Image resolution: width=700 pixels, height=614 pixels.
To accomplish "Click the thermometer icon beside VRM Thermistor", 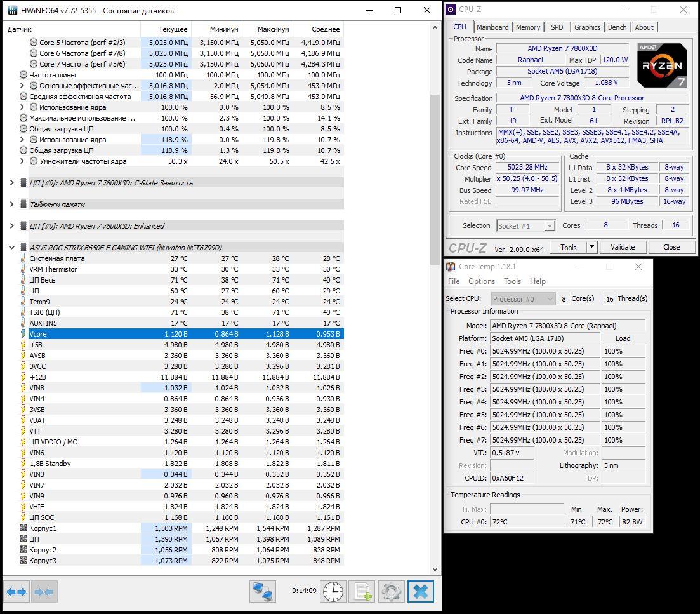I will [23, 269].
